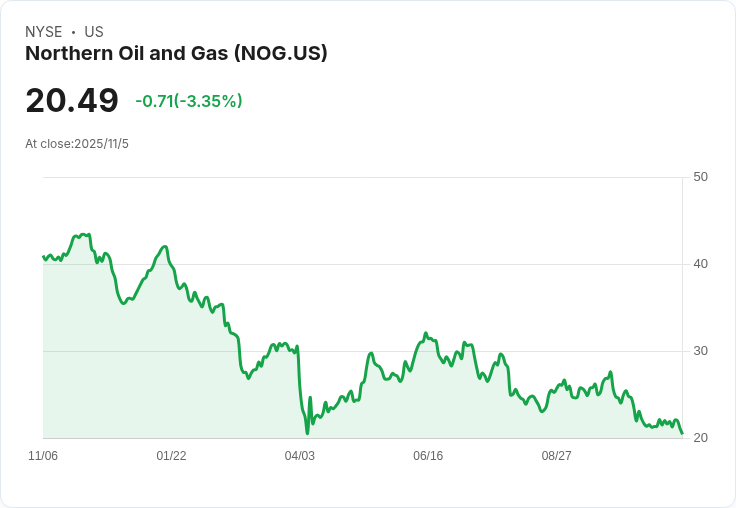Select the 06/16 date axis marker
Viewport: 736px width, 508px height.
click(428, 456)
